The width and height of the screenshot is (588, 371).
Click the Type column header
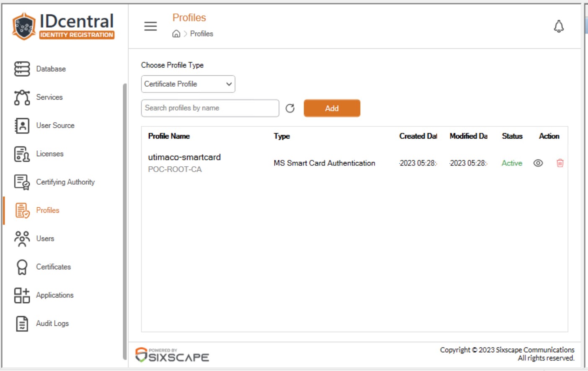click(x=282, y=136)
